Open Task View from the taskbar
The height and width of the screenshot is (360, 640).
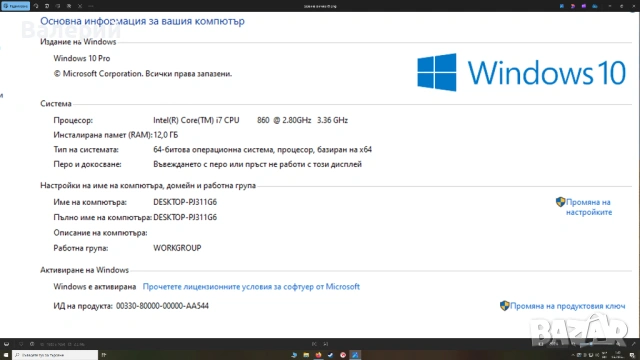pyautogui.click(x=104, y=355)
